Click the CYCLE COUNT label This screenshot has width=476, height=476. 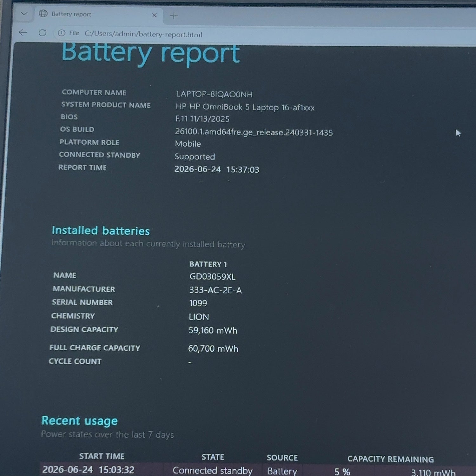(75, 361)
